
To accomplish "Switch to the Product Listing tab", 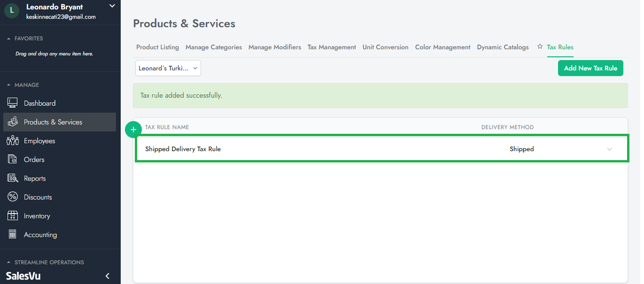I will [157, 47].
